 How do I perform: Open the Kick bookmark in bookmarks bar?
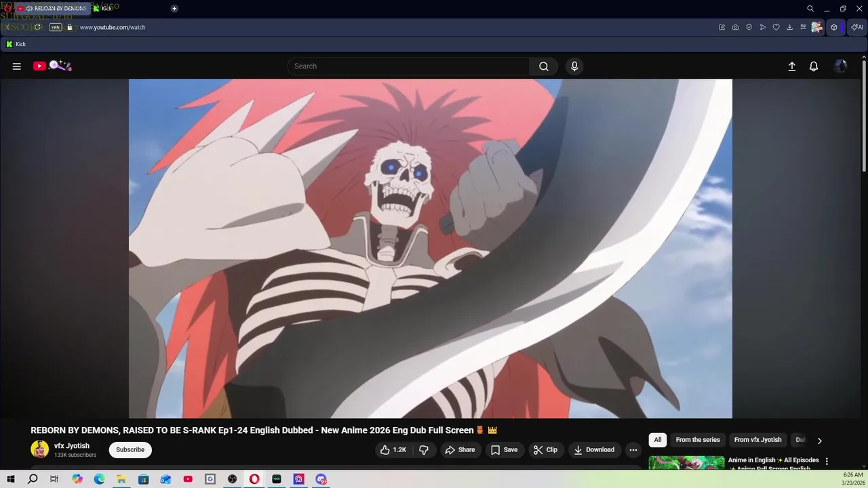point(16,44)
